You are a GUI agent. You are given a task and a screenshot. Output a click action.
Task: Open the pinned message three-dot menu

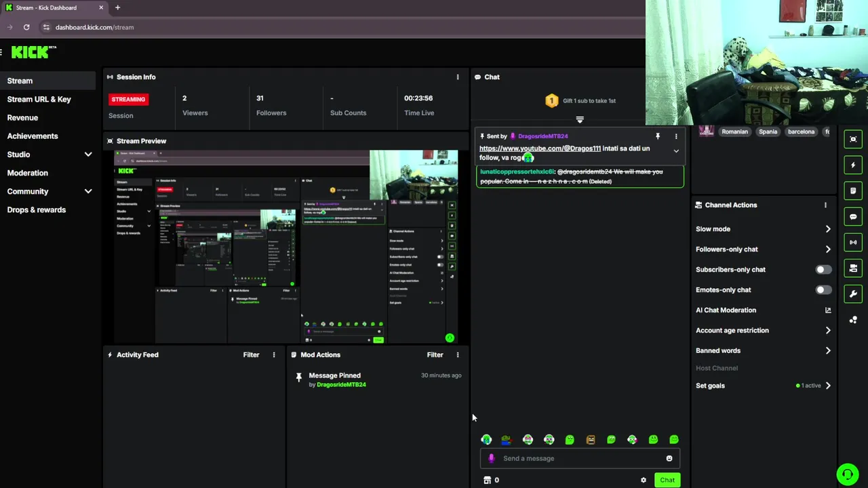tap(675, 136)
